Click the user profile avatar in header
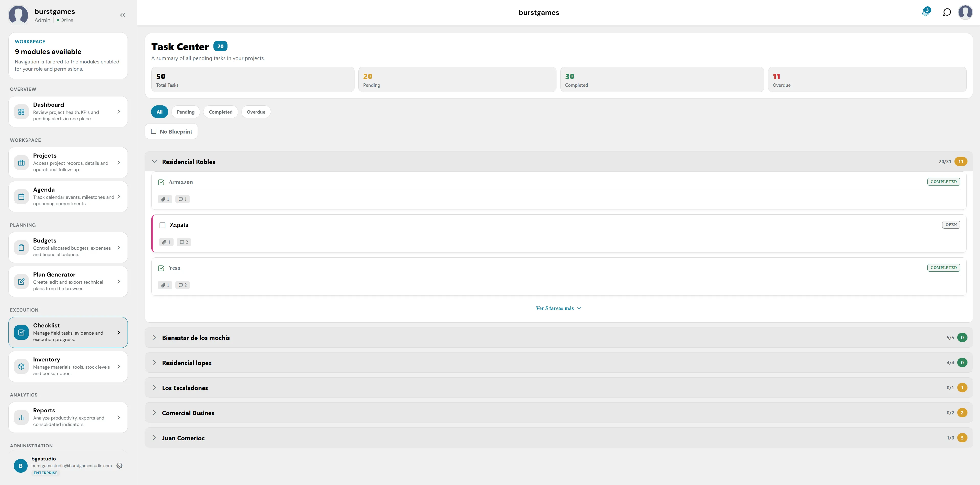This screenshot has height=485, width=980. click(x=965, y=12)
